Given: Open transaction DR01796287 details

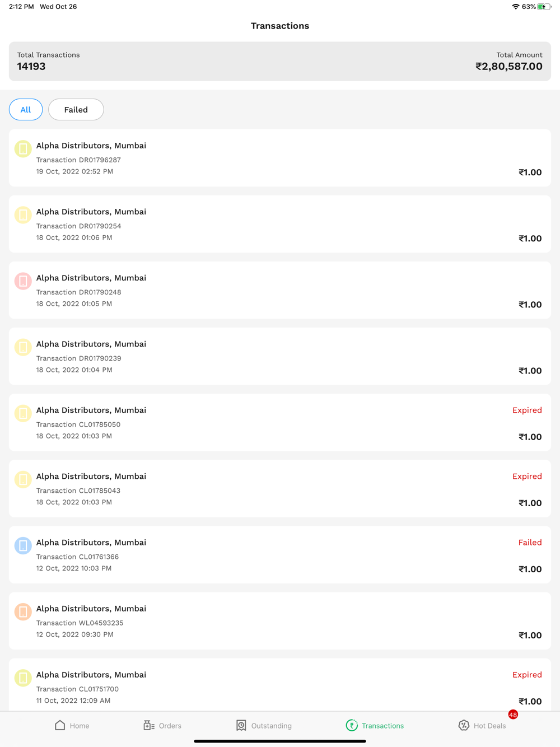Looking at the screenshot, I should point(280,158).
